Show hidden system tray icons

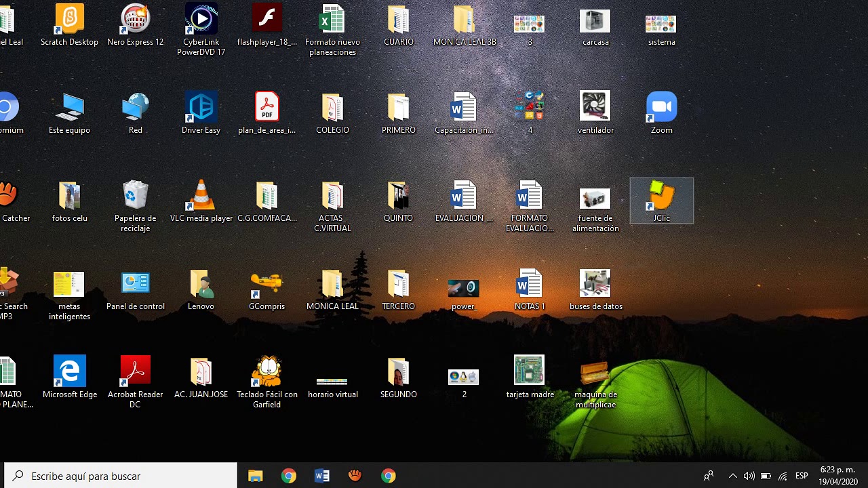(x=732, y=476)
